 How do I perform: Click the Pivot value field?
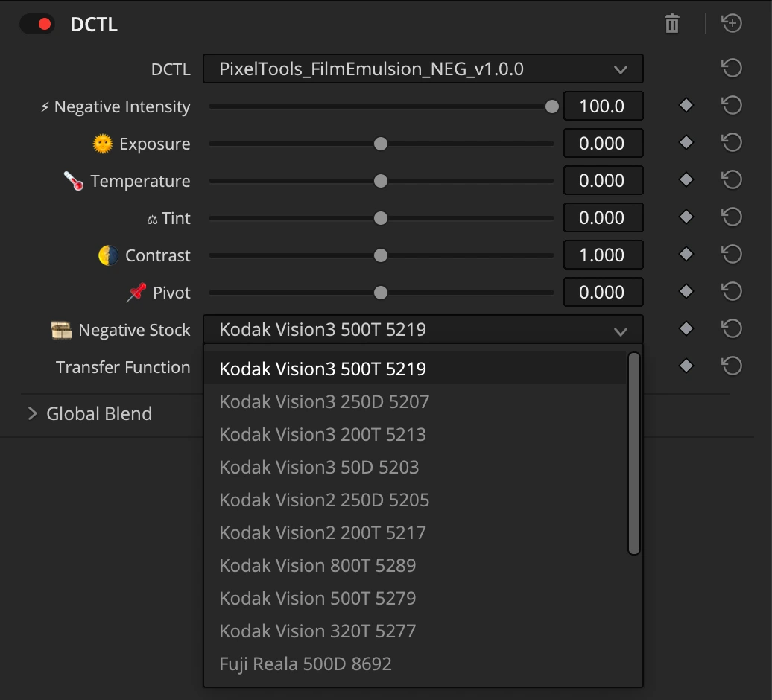(x=603, y=292)
